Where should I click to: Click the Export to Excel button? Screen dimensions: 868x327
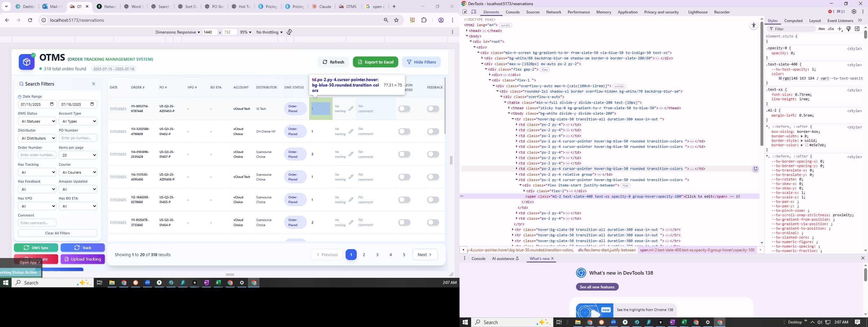coord(375,62)
